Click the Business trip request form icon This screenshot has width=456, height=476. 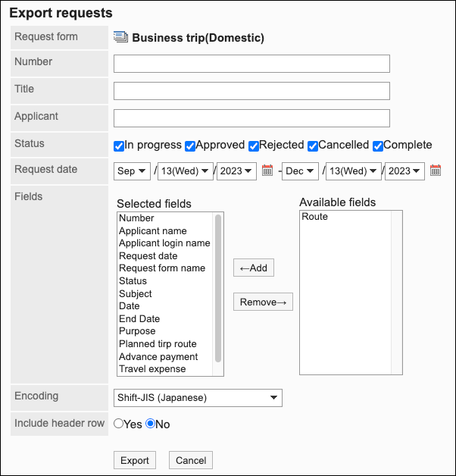pyautogui.click(x=120, y=37)
